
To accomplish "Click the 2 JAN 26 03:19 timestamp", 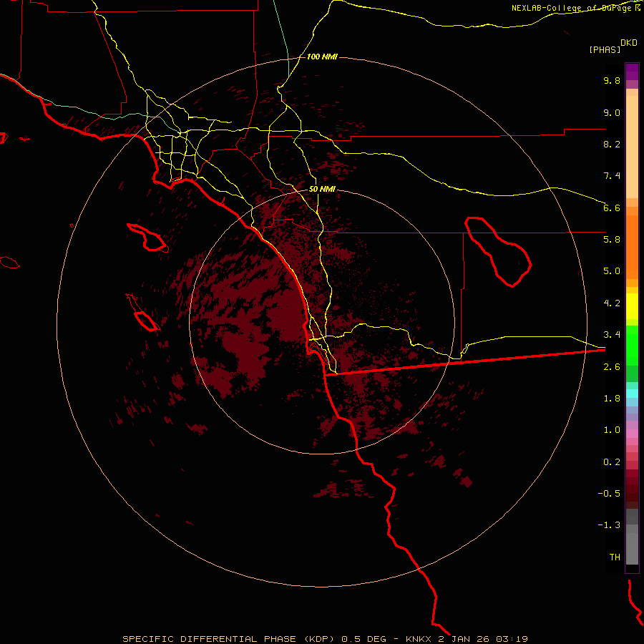I will coord(483,639).
